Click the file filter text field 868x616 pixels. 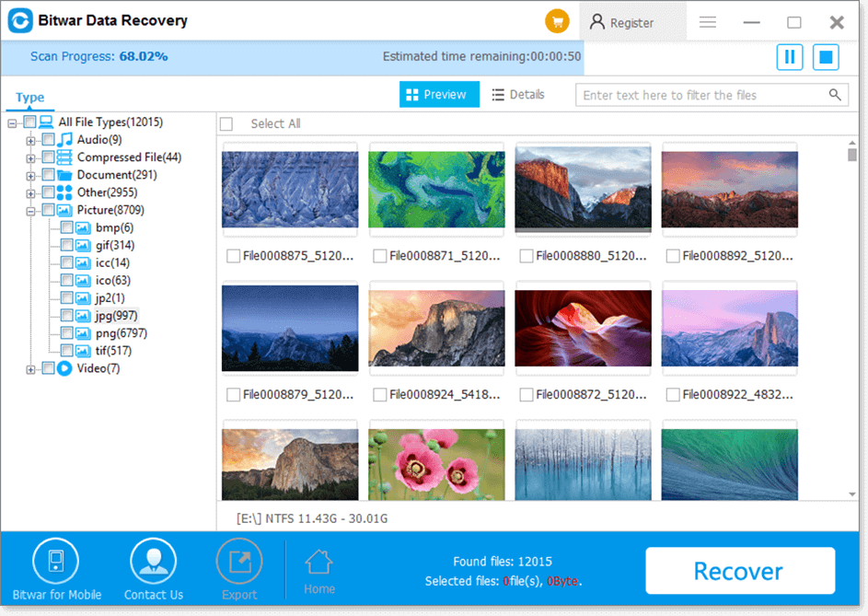(x=701, y=95)
